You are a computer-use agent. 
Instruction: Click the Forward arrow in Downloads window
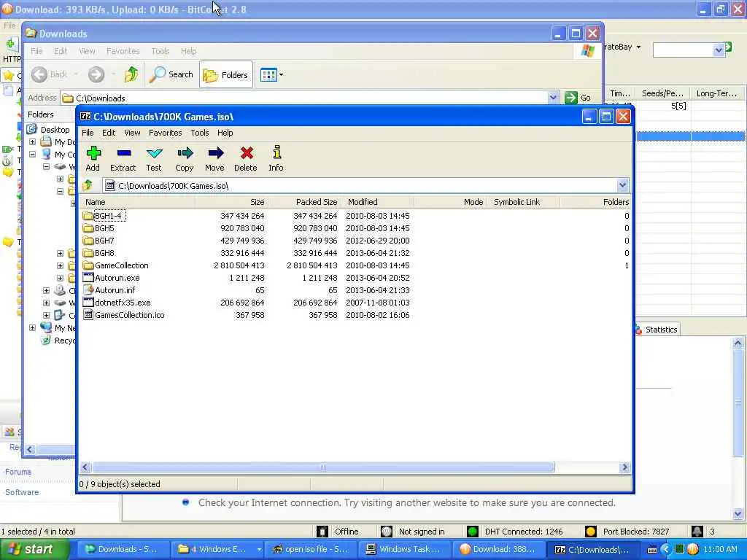pyautogui.click(x=96, y=74)
